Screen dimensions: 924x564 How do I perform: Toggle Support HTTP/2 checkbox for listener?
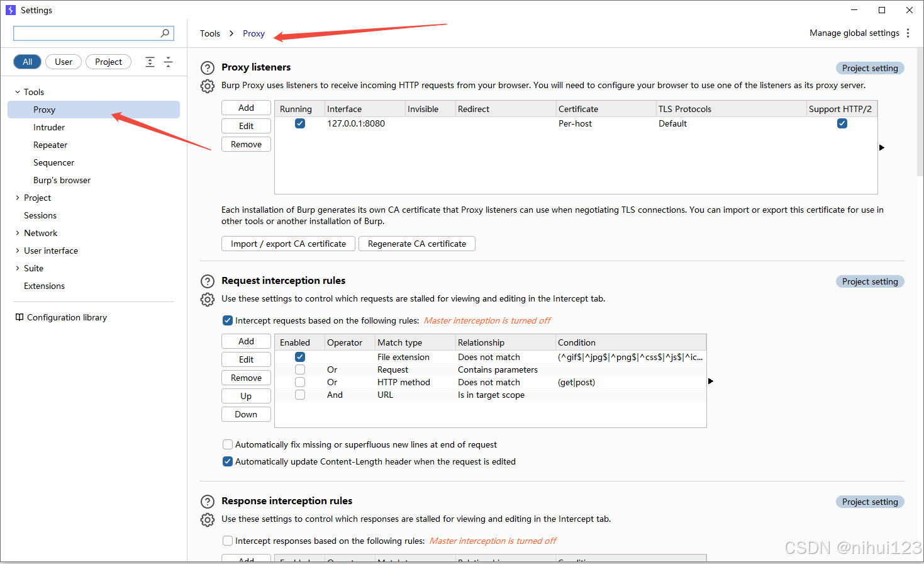coord(842,123)
